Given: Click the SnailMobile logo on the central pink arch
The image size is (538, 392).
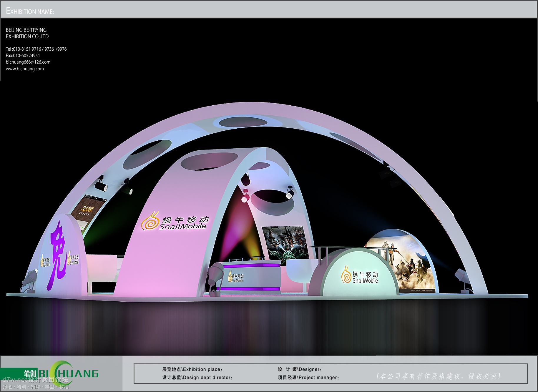Looking at the screenshot, I should (x=175, y=221).
